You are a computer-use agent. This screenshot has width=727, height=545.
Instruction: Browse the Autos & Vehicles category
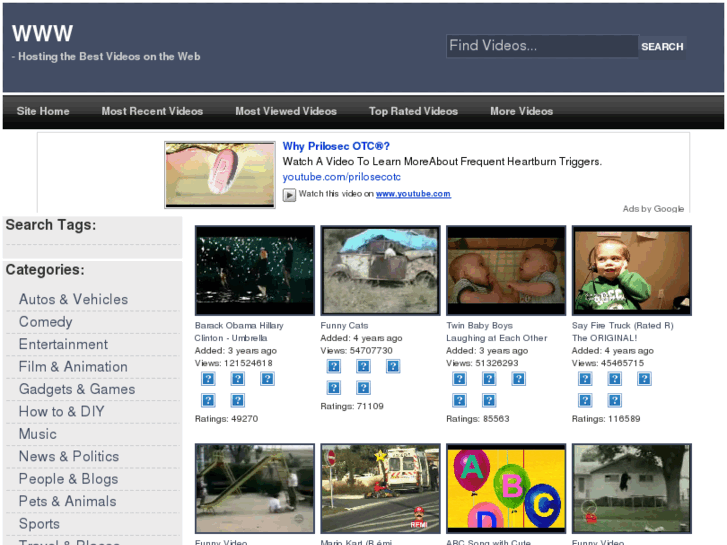[x=73, y=299]
